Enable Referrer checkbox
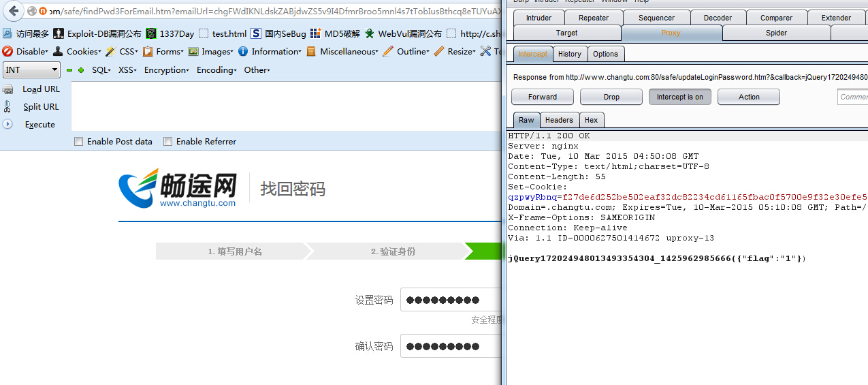The height and width of the screenshot is (385, 868). pos(167,142)
